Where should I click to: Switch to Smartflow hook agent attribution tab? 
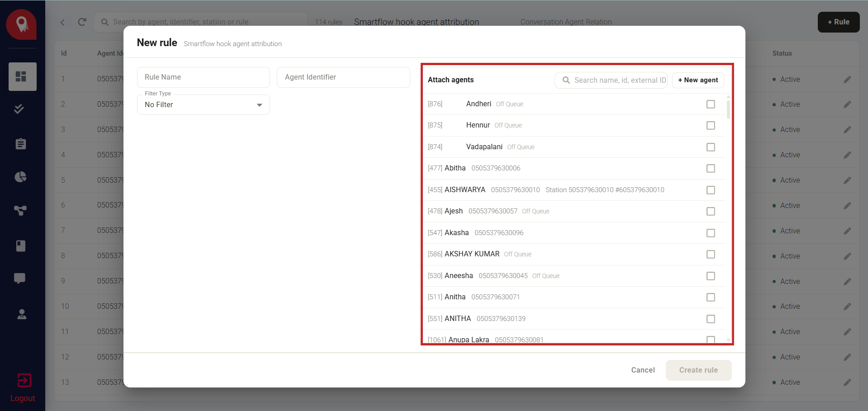pyautogui.click(x=416, y=22)
